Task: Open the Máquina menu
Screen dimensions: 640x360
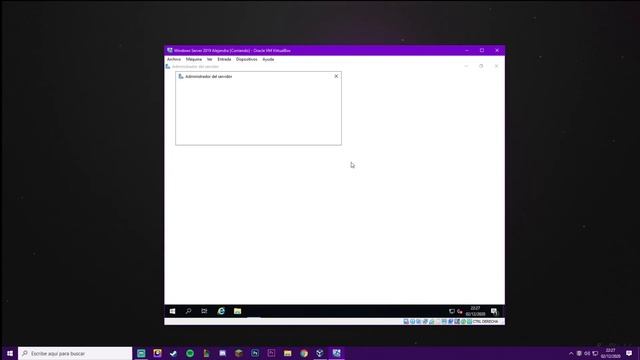Action: tap(193, 60)
